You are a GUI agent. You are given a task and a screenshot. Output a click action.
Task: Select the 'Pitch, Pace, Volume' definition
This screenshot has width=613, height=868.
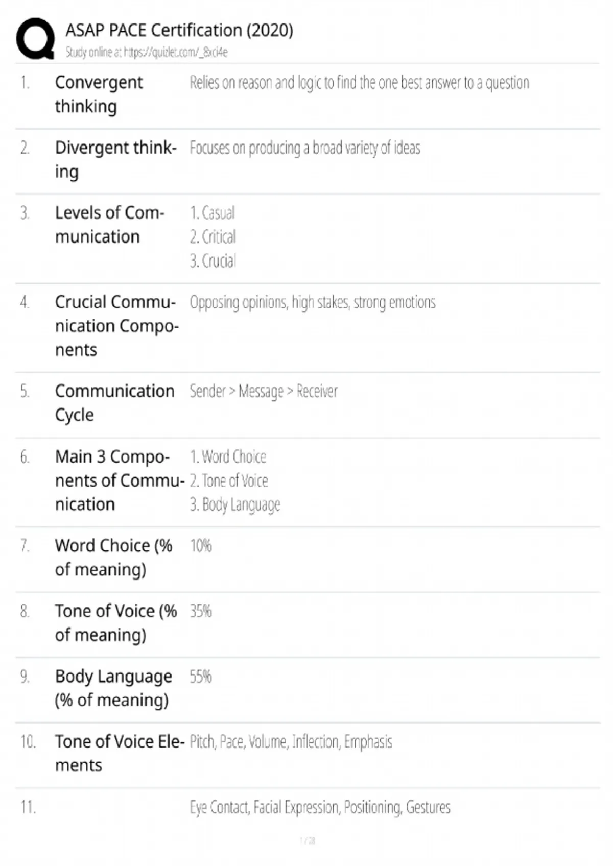click(291, 742)
